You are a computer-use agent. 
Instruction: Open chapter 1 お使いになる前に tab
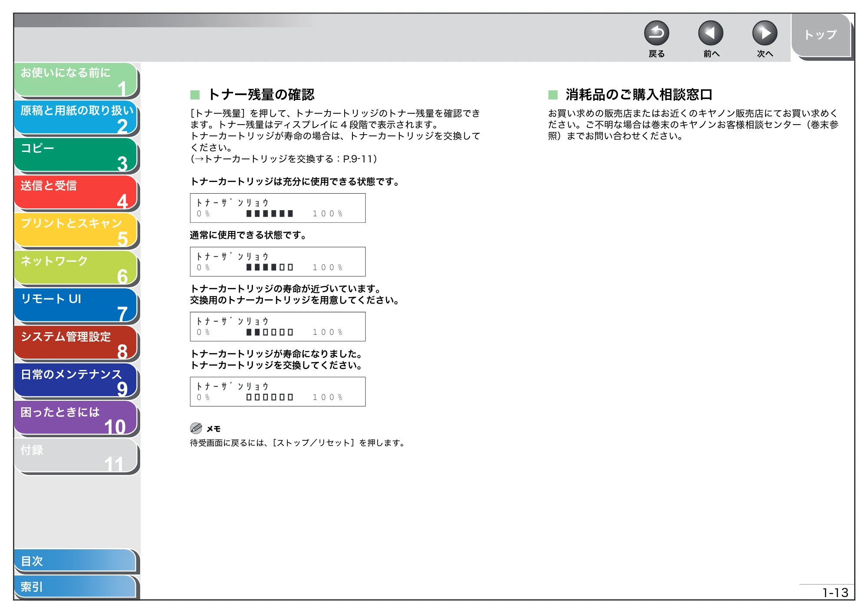76,80
